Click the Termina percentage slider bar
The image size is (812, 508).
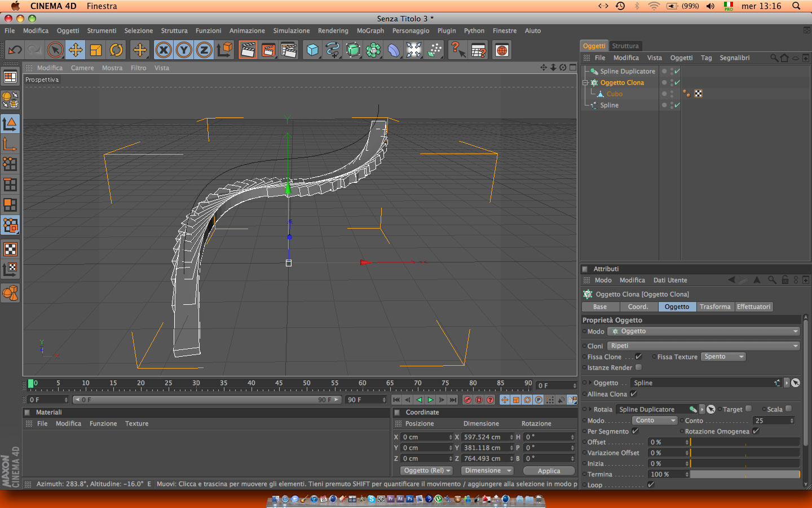point(744,474)
